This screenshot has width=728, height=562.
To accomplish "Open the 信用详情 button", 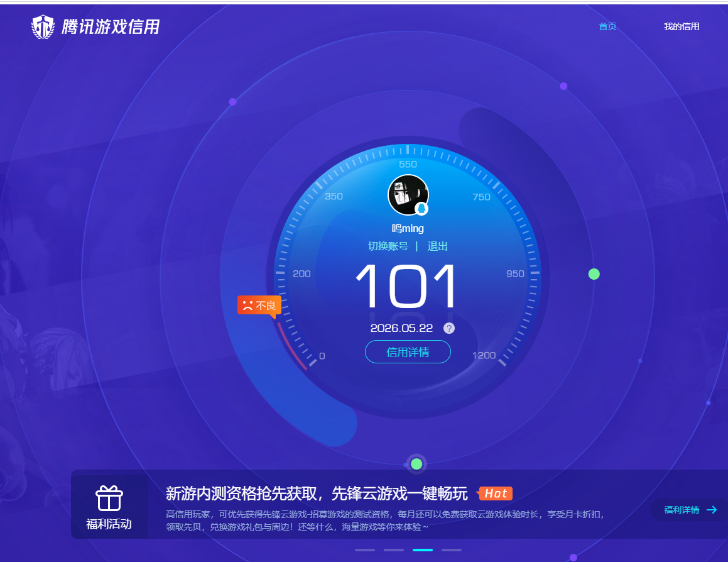I will pyautogui.click(x=408, y=352).
